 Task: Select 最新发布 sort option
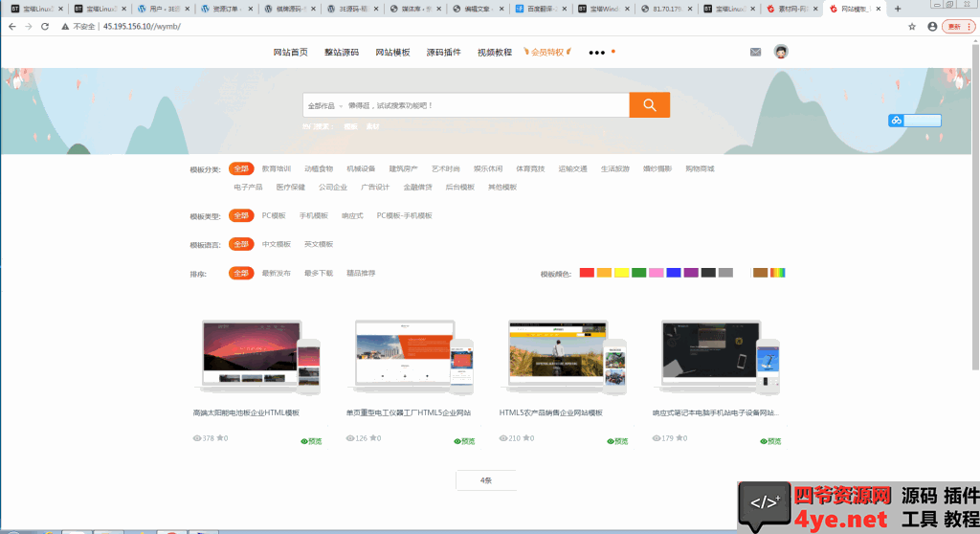point(276,273)
